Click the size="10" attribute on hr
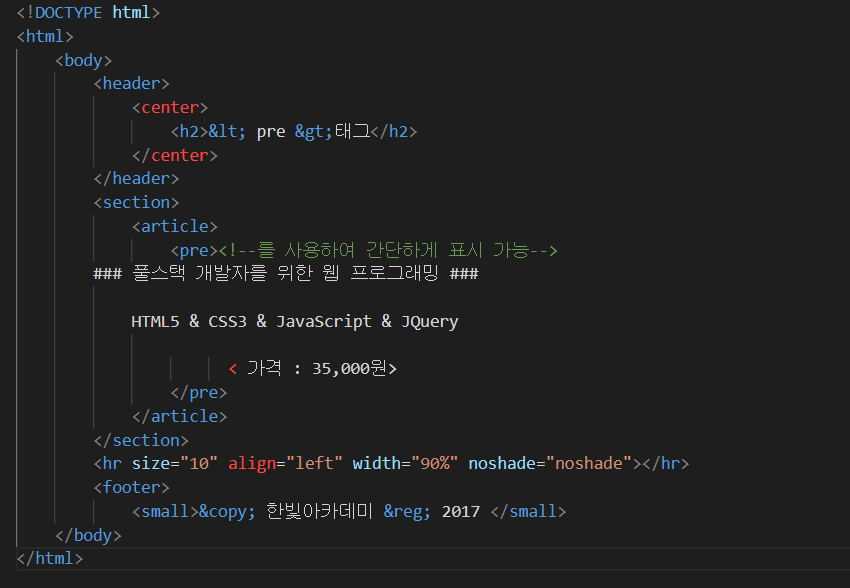 click(x=175, y=464)
